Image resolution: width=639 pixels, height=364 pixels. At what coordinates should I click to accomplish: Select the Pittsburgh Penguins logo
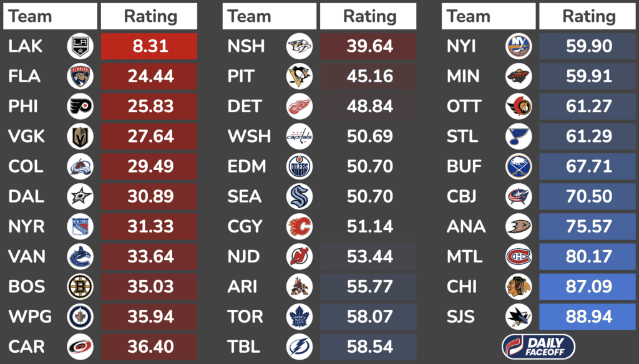point(300,77)
